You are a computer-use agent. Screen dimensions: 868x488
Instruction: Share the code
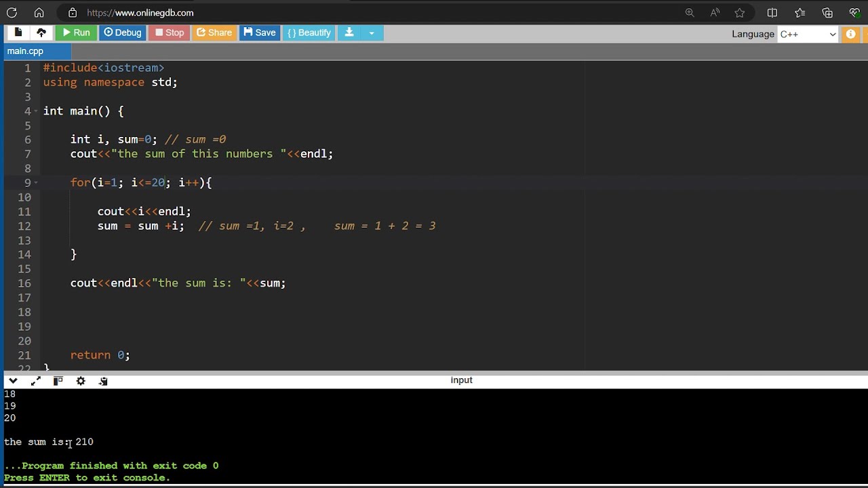(214, 33)
